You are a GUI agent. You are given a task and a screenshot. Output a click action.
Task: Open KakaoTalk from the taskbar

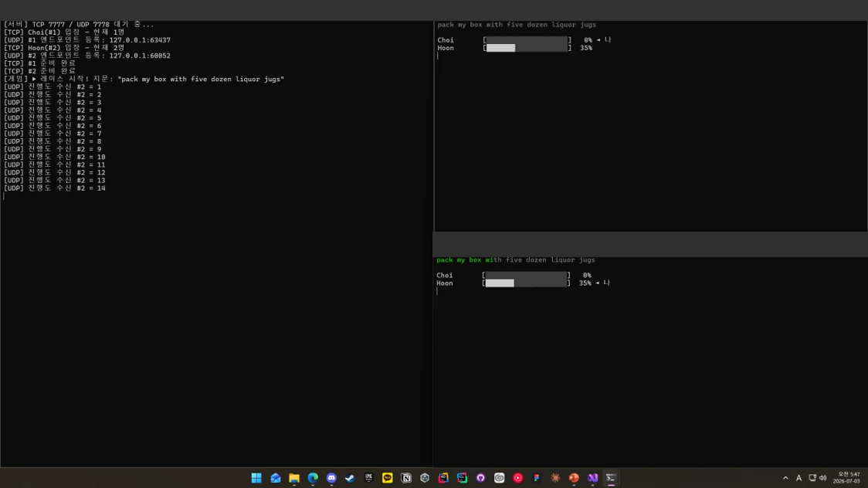click(388, 478)
